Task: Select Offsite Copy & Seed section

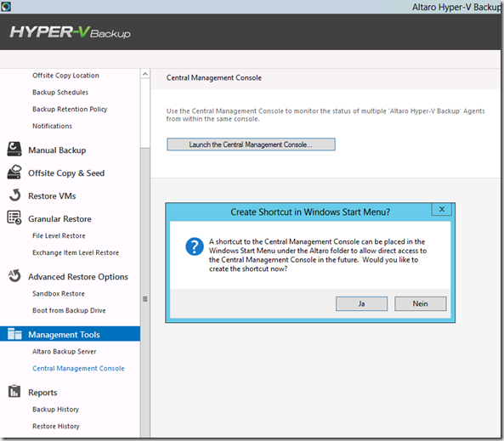Action: pyautogui.click(x=66, y=173)
